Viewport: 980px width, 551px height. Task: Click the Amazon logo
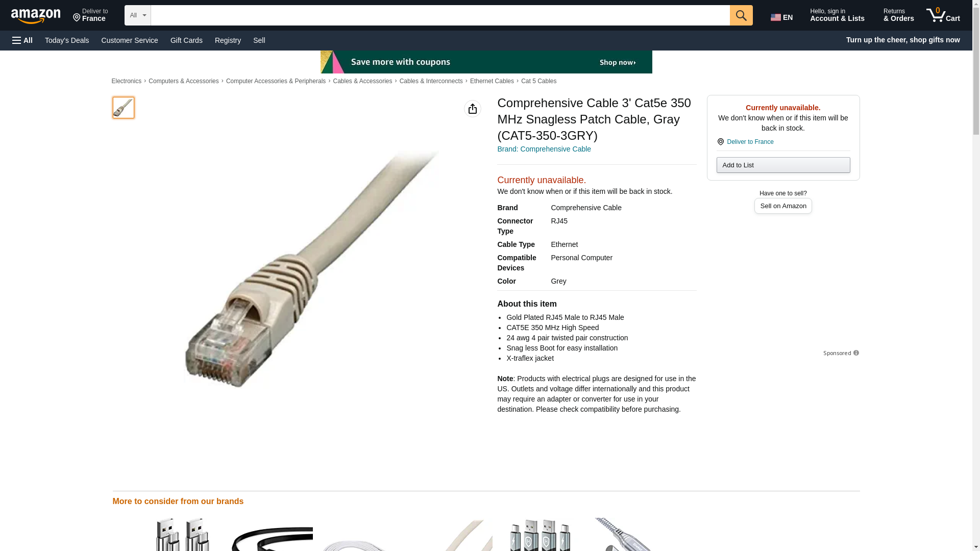pyautogui.click(x=36, y=16)
